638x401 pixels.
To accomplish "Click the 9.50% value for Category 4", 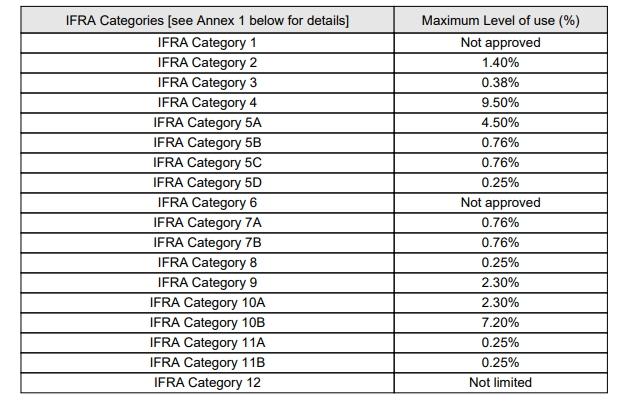I will 500,102.
